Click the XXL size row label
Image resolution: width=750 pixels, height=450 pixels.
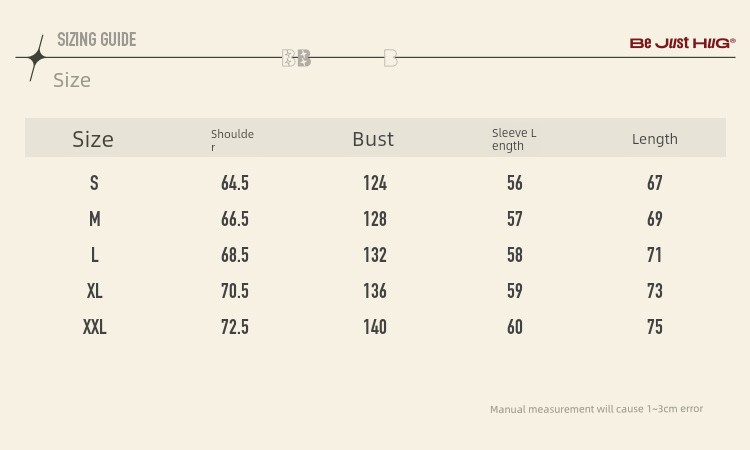click(94, 327)
